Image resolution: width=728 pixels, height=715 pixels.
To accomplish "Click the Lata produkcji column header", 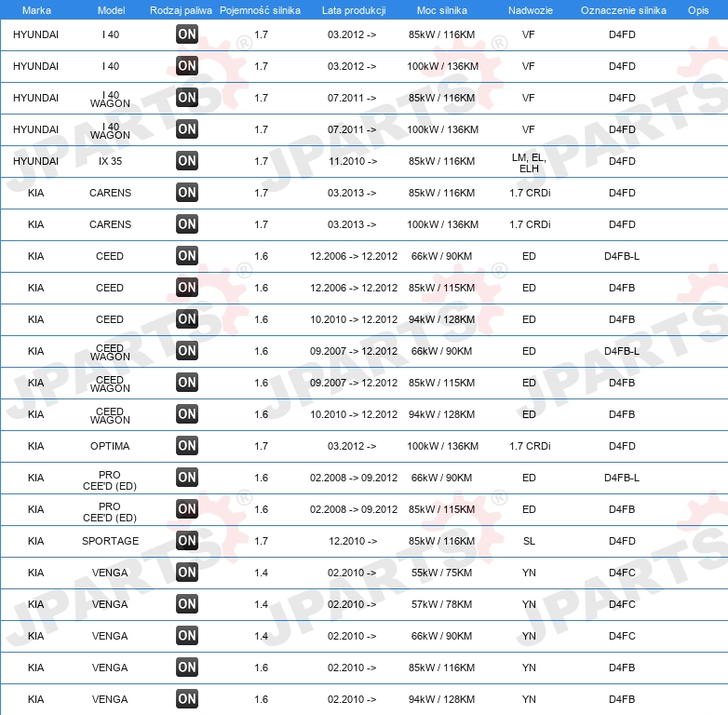I will [354, 10].
